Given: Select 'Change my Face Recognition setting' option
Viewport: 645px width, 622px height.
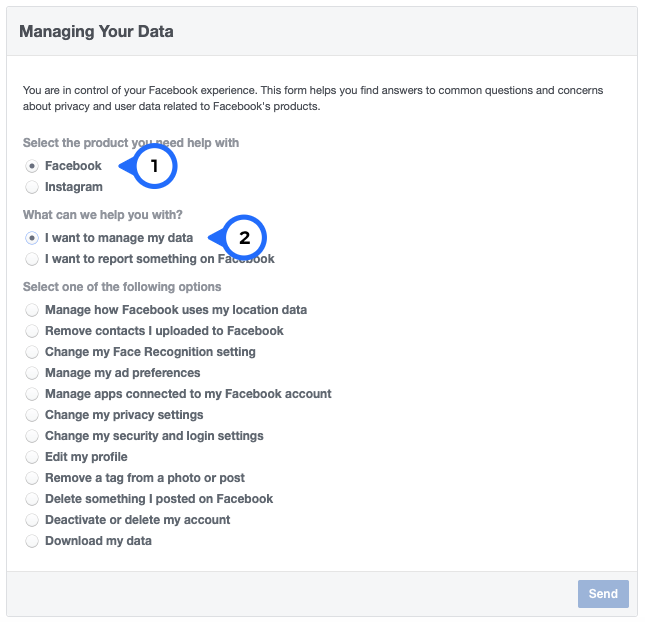Looking at the screenshot, I should [33, 352].
